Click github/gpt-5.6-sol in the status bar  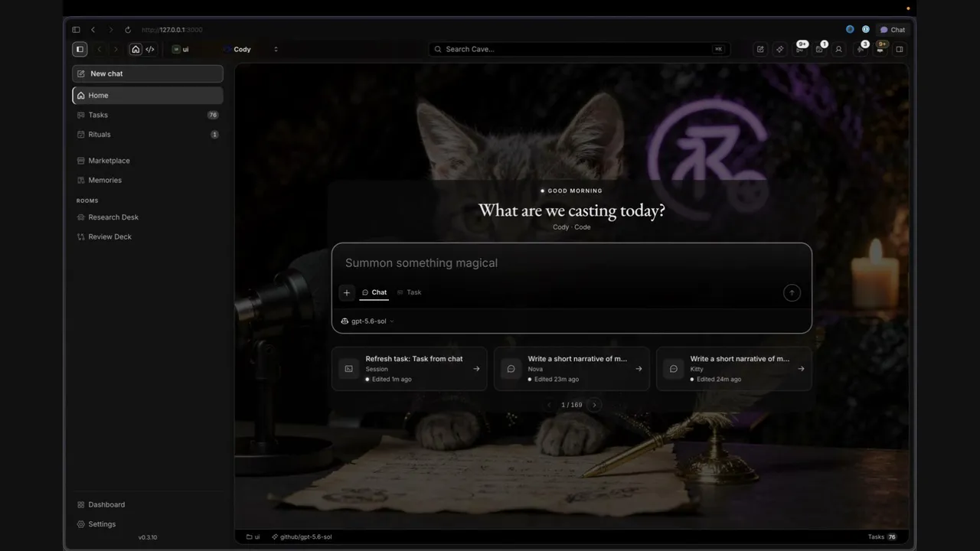[302, 537]
